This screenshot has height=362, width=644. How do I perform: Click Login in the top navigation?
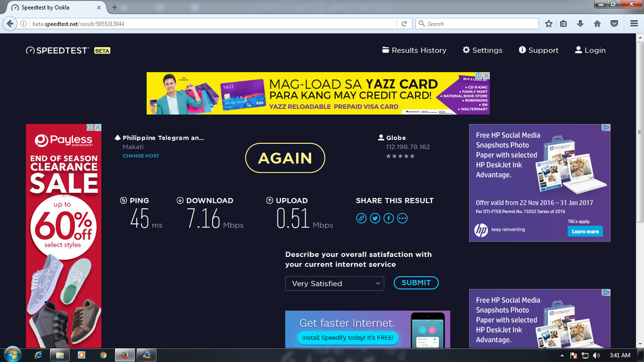click(590, 50)
